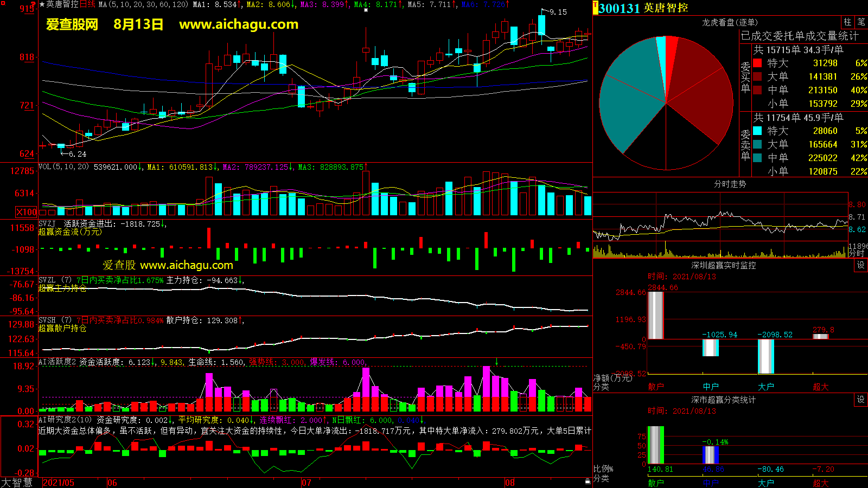The image size is (868, 488).
Task: Open 设 settings for 深圳超赢实时监控
Action: point(861,265)
